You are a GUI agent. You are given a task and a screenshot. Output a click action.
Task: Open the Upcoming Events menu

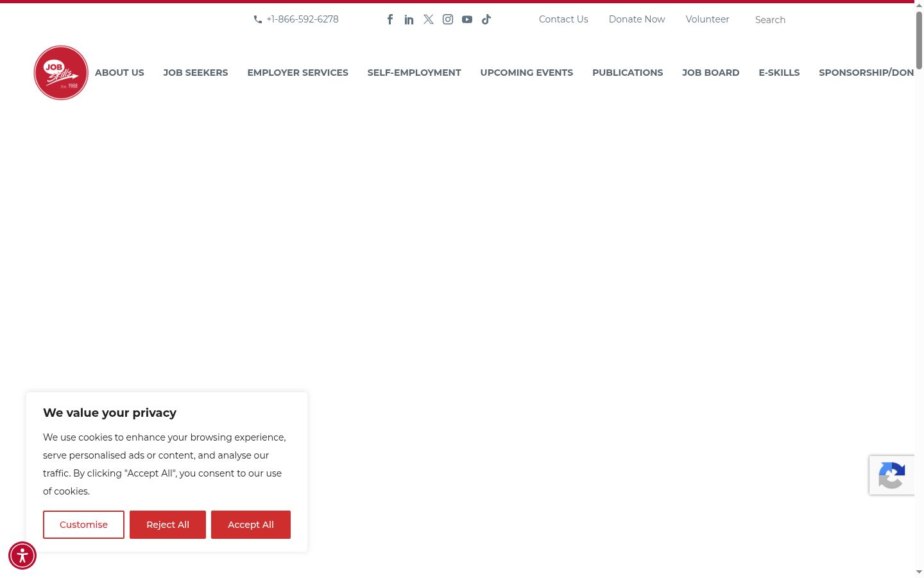(x=527, y=73)
